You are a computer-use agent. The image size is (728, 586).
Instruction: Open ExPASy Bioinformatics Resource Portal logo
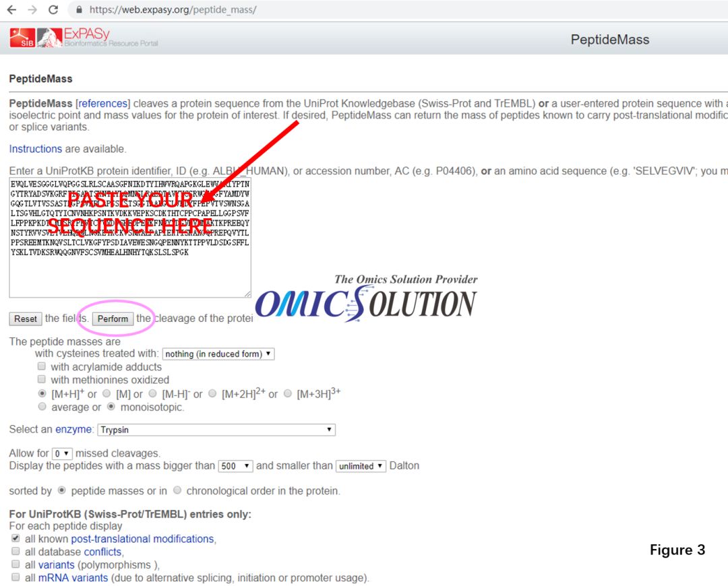98,38
